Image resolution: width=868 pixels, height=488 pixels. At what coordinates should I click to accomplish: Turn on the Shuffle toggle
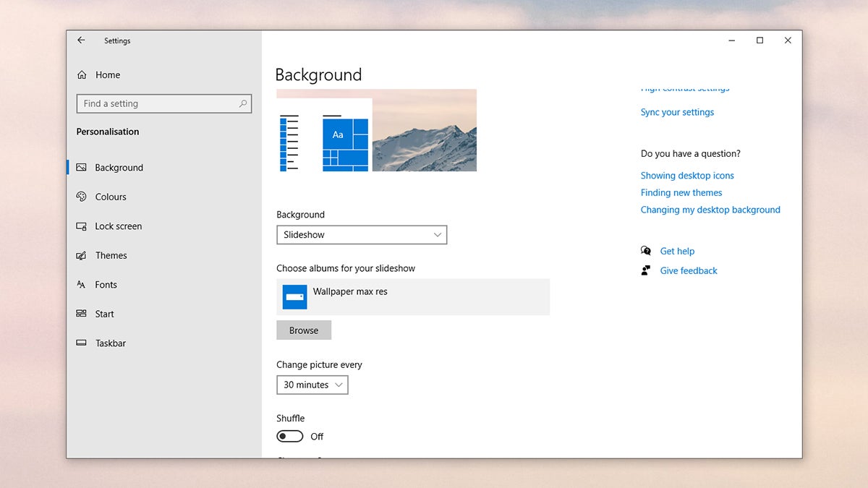[x=289, y=436]
